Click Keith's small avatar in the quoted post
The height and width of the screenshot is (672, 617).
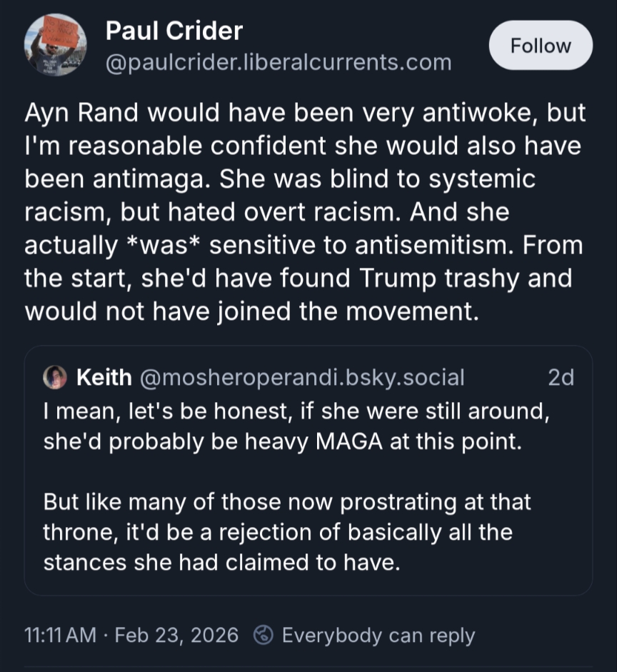pyautogui.click(x=55, y=378)
